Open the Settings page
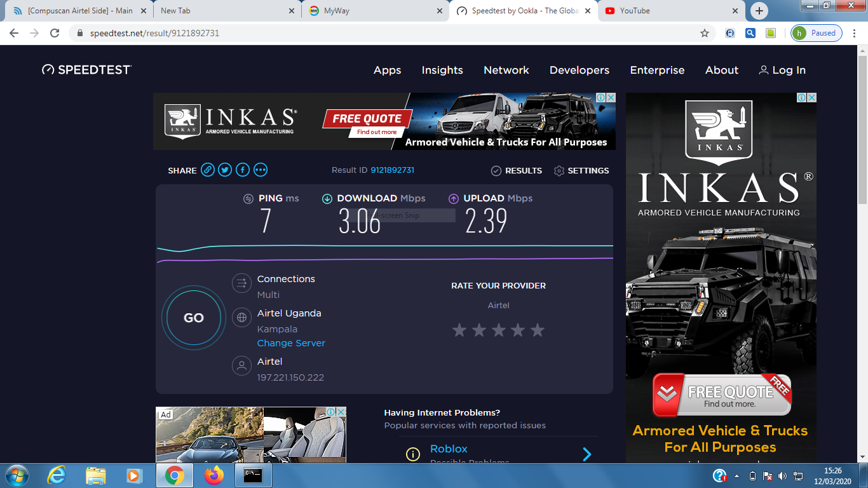 [581, 170]
